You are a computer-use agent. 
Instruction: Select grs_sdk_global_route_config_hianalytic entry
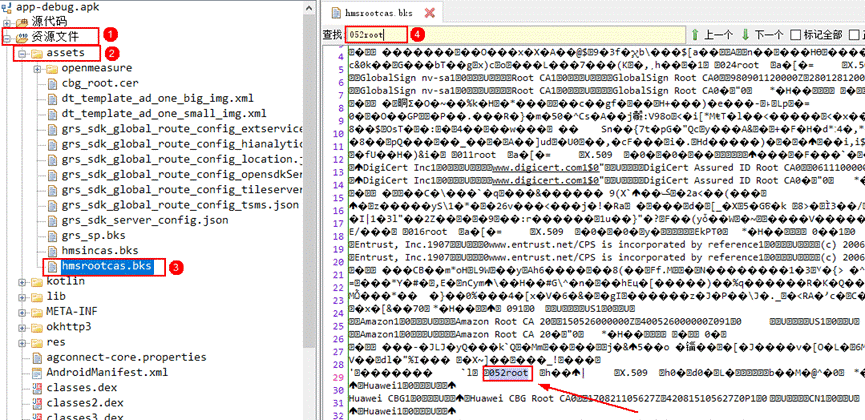pyautogui.click(x=183, y=144)
